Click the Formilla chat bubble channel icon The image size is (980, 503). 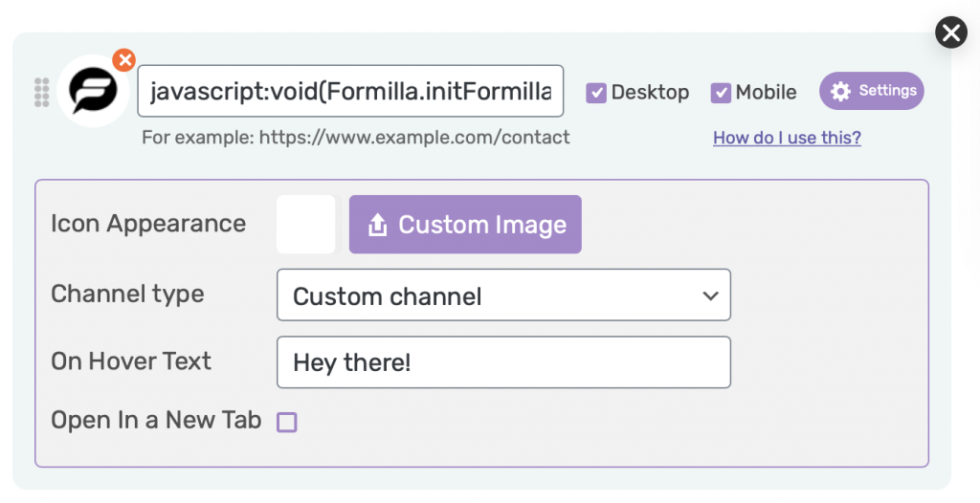coord(94,92)
